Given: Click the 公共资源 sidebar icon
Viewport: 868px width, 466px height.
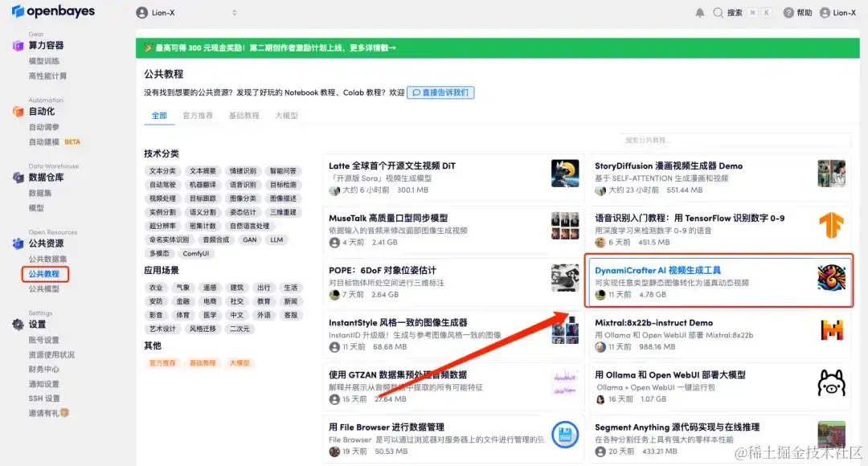Looking at the screenshot, I should tap(18, 243).
